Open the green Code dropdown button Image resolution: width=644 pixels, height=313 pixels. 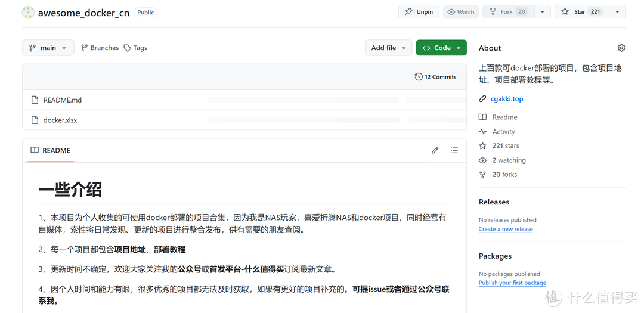tap(441, 48)
